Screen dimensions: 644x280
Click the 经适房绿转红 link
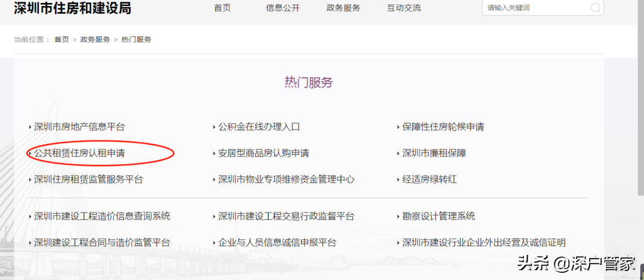pyautogui.click(x=429, y=179)
